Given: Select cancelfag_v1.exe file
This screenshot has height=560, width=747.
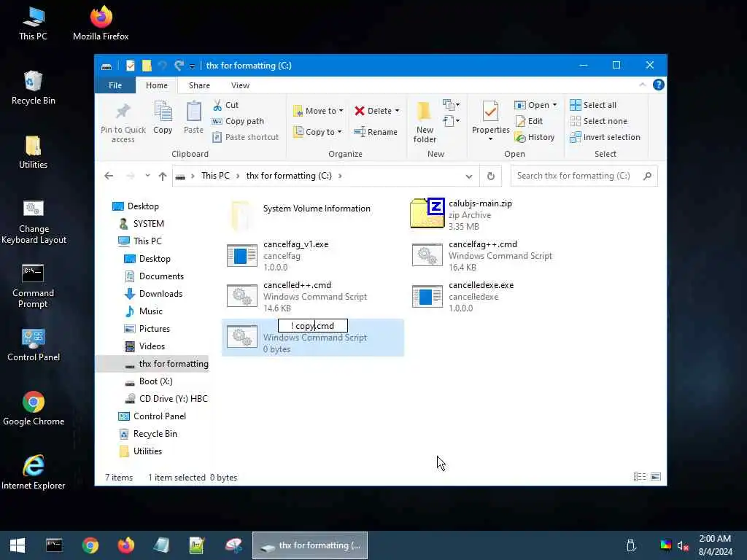Looking at the screenshot, I should 313,256.
